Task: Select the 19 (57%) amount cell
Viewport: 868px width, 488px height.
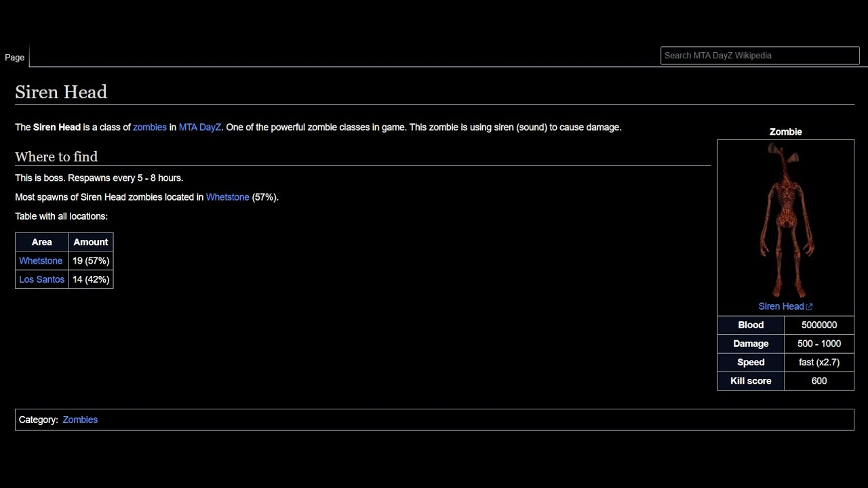Action: point(91,261)
